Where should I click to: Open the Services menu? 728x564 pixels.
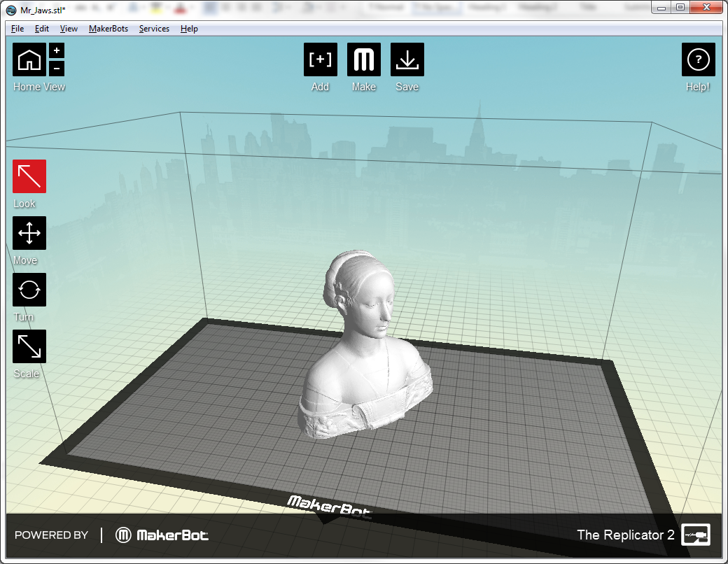(154, 29)
